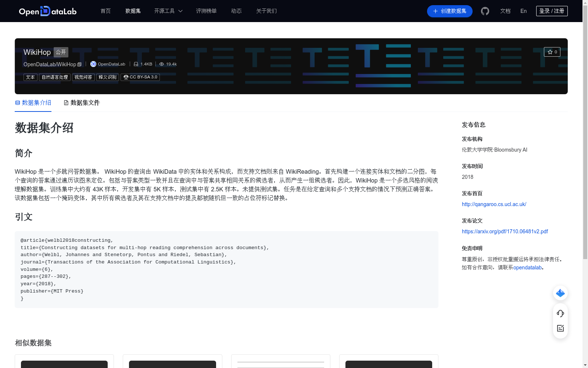The image size is (588, 368).
Task: Open the fourth similar dataset card
Action: 389,361
